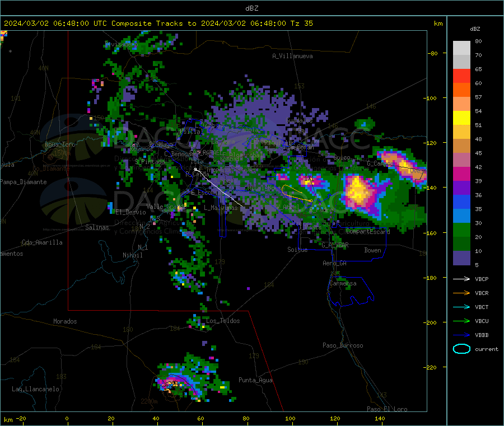Click the large yellow storm cell core
The image size is (504, 426).
click(x=357, y=190)
